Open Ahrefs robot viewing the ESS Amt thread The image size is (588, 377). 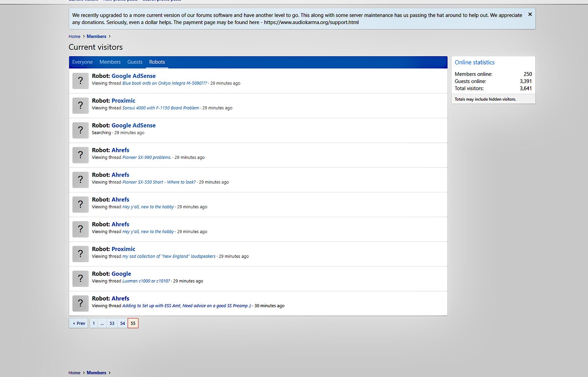(x=120, y=298)
